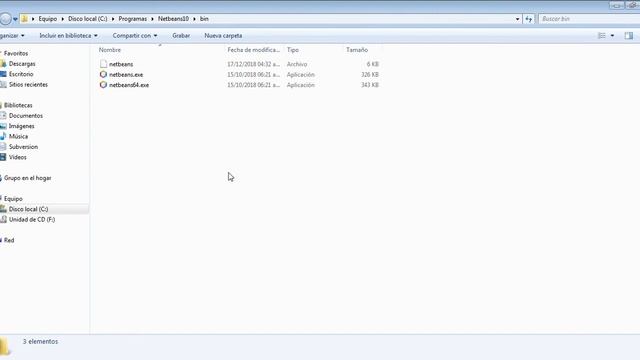Viewport: 640px width, 360px height.
Task: Click the Grabar toolbar button
Action: coord(181,36)
